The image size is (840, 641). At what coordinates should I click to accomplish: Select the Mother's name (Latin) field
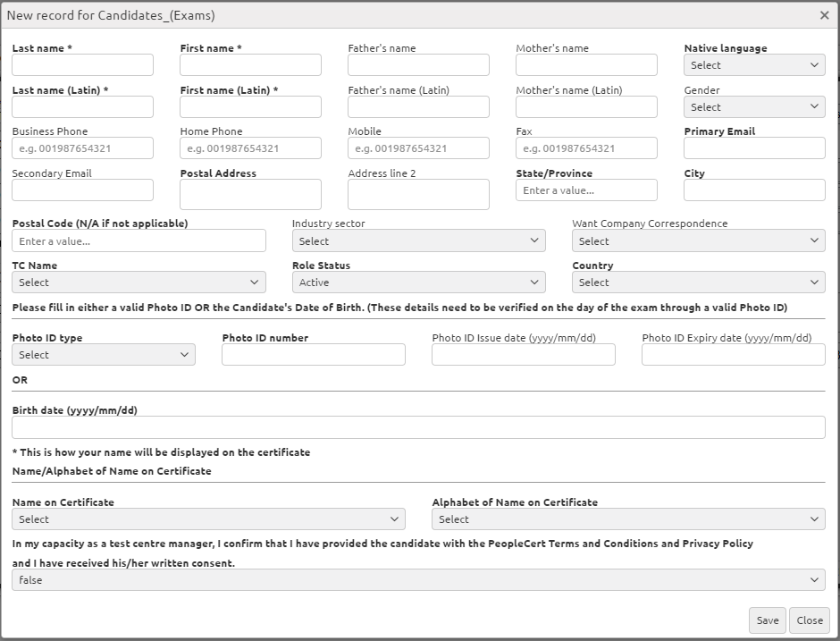tap(586, 106)
